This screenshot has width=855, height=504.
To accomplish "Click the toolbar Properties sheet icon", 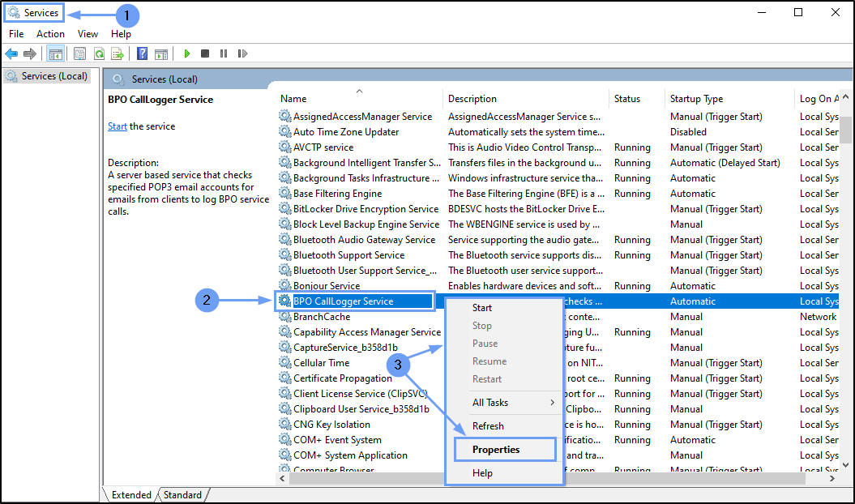I will click(x=79, y=54).
